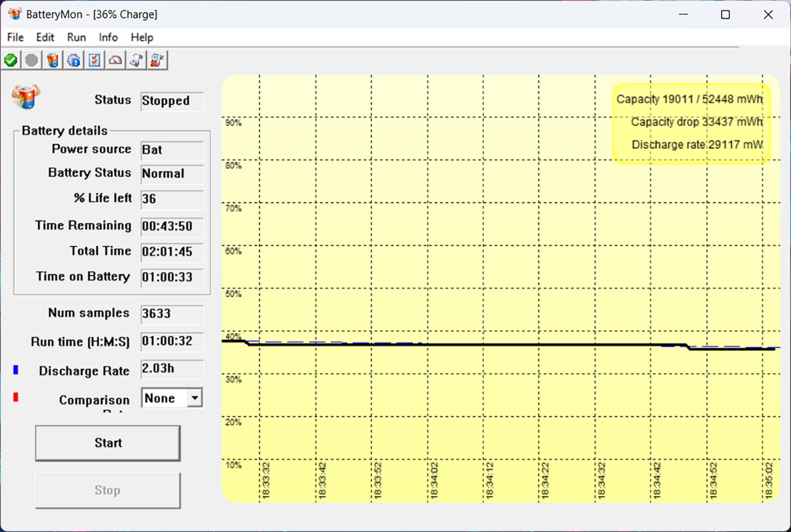Click the gauge meter toolbar icon
Image resolution: width=791 pixels, height=532 pixels.
pos(115,60)
